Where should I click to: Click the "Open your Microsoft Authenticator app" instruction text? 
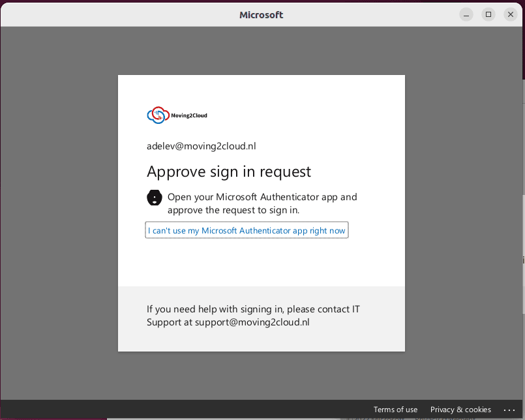tap(262, 197)
